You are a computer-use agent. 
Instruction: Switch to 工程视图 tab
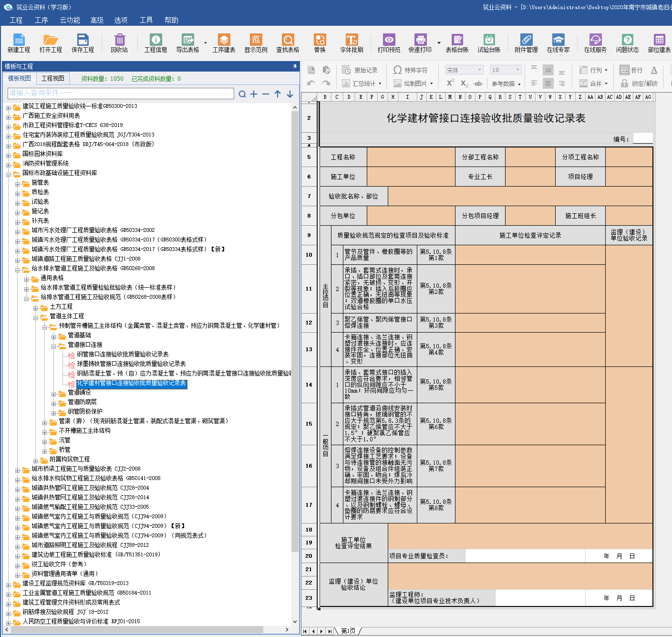coord(53,78)
